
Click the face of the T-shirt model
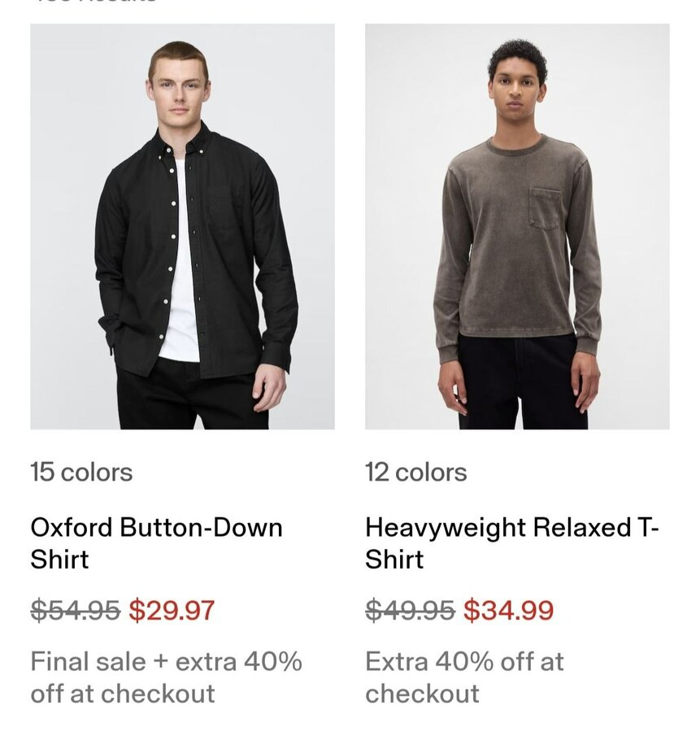pos(517,94)
